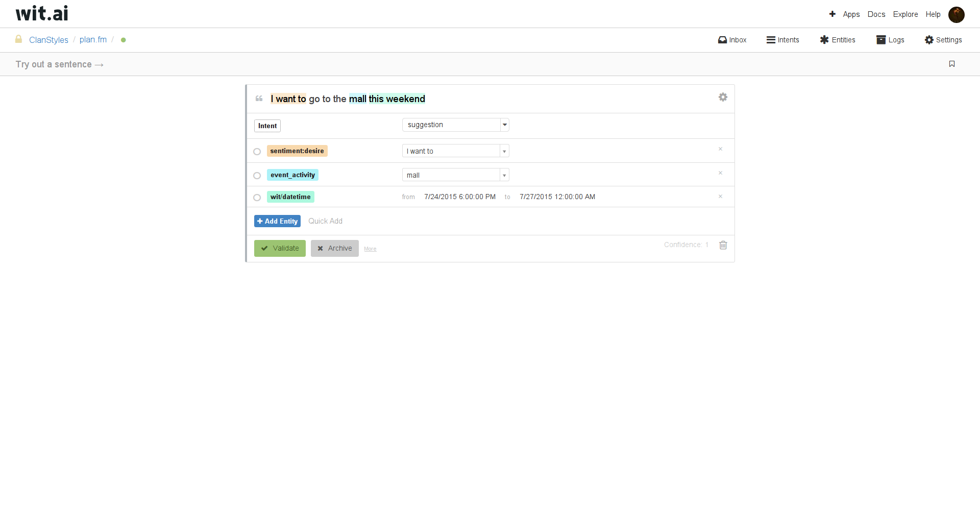Open the gear options on the sentence card

tap(723, 97)
